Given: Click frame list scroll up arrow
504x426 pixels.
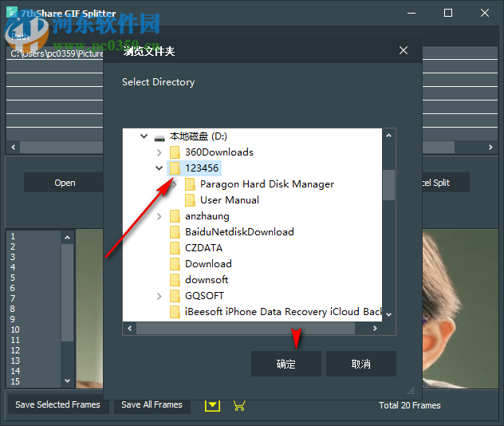Looking at the screenshot, I should tap(67, 238).
